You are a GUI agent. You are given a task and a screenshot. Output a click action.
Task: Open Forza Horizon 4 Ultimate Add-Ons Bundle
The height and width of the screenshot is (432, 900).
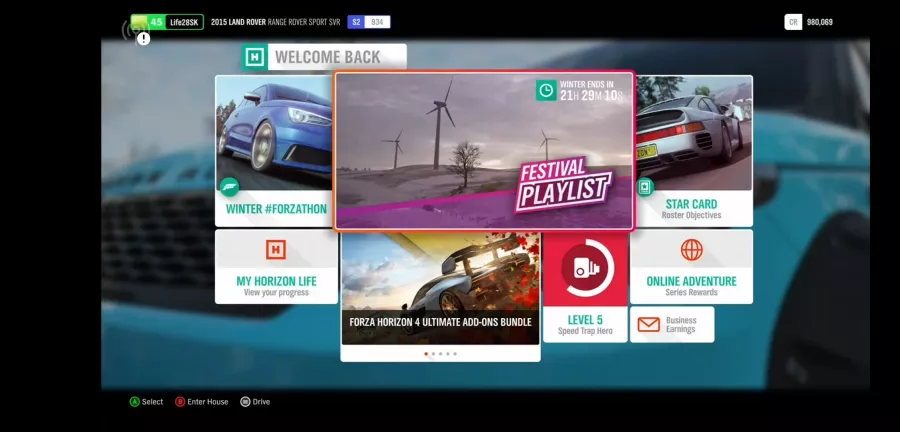pyautogui.click(x=440, y=296)
